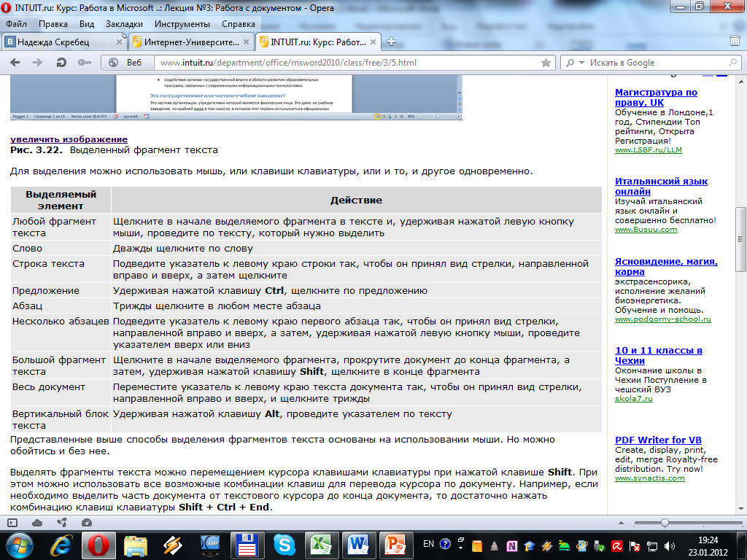Open the Закладки menu
Image resolution: width=747 pixels, height=560 pixels.
tap(124, 24)
